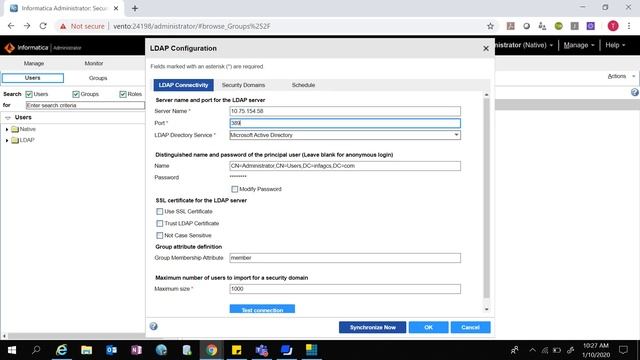Open the help icon in LDAP Configuration dialog
Image resolution: width=640 pixels, height=360 pixels.
[153, 326]
